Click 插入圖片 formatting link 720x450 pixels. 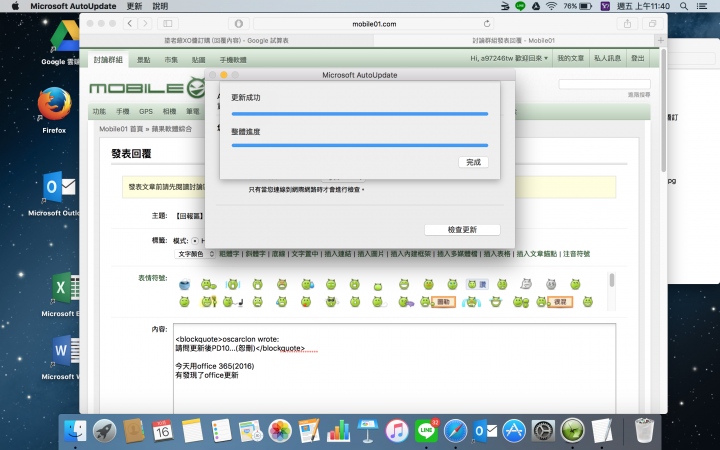(371, 254)
